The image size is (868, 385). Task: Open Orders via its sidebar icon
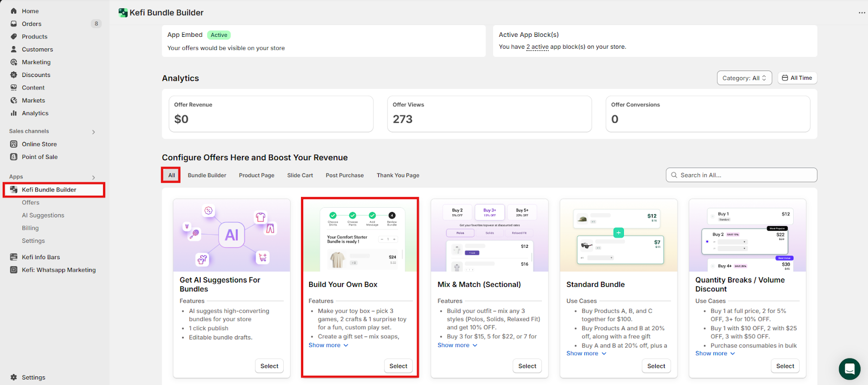14,24
